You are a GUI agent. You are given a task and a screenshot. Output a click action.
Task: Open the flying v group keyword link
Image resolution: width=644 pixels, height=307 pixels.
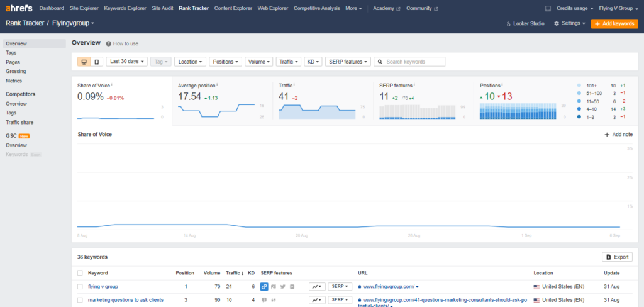pyautogui.click(x=103, y=286)
